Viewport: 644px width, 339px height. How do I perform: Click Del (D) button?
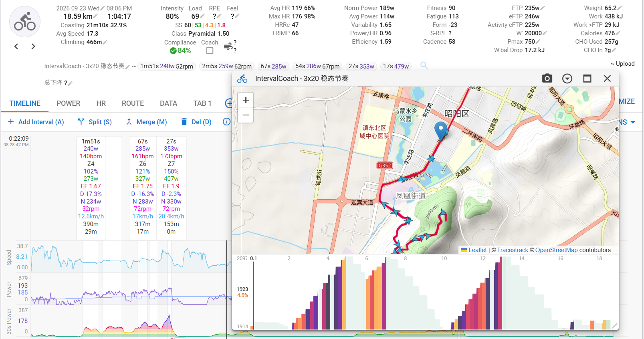tap(196, 122)
